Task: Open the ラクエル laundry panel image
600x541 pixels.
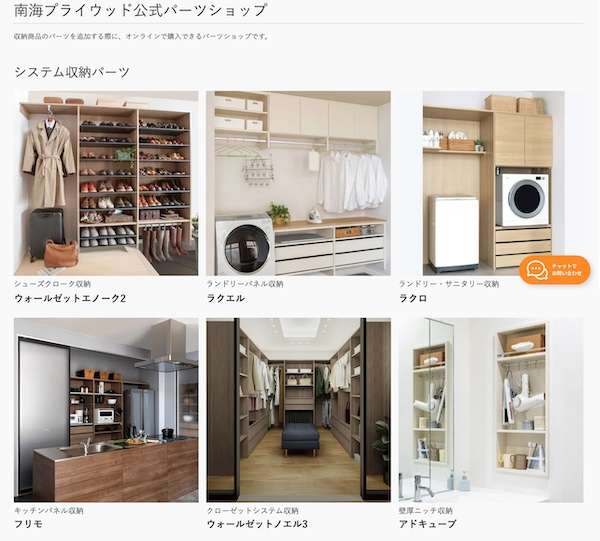Action: (x=298, y=183)
